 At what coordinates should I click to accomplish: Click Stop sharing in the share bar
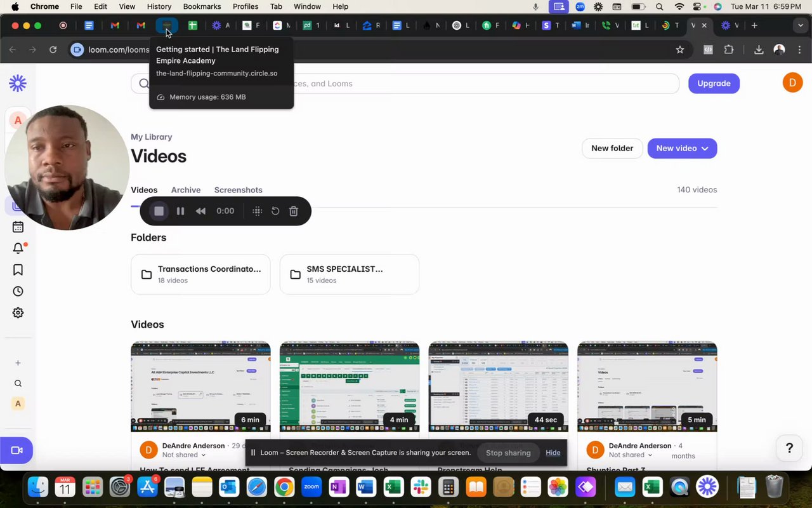pos(508,453)
